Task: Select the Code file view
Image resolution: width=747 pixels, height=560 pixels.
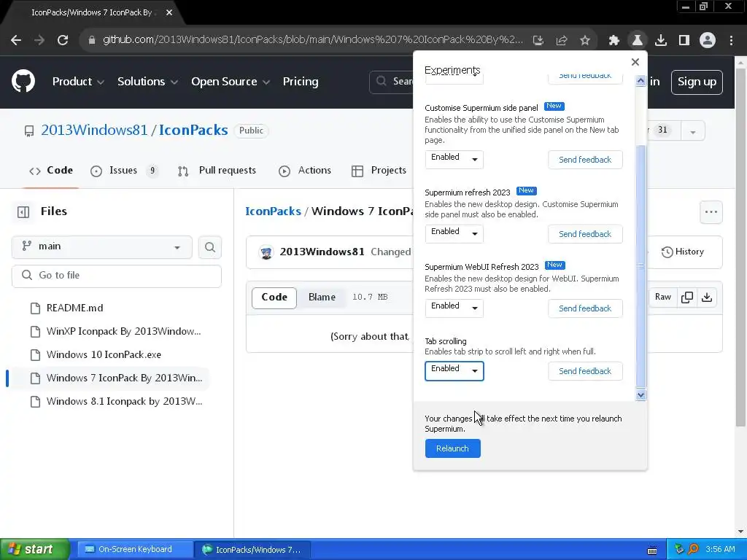Action: [274, 297]
